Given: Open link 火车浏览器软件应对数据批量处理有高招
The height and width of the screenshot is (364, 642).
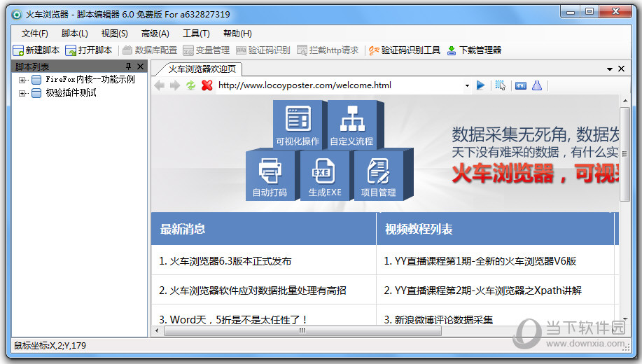Looking at the screenshot, I should click(x=258, y=290).
